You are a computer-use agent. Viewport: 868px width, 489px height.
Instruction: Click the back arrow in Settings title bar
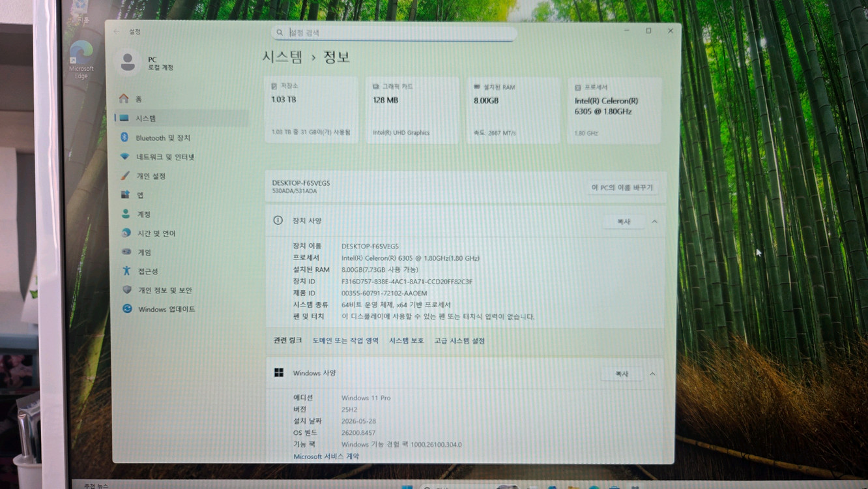pyautogui.click(x=117, y=31)
